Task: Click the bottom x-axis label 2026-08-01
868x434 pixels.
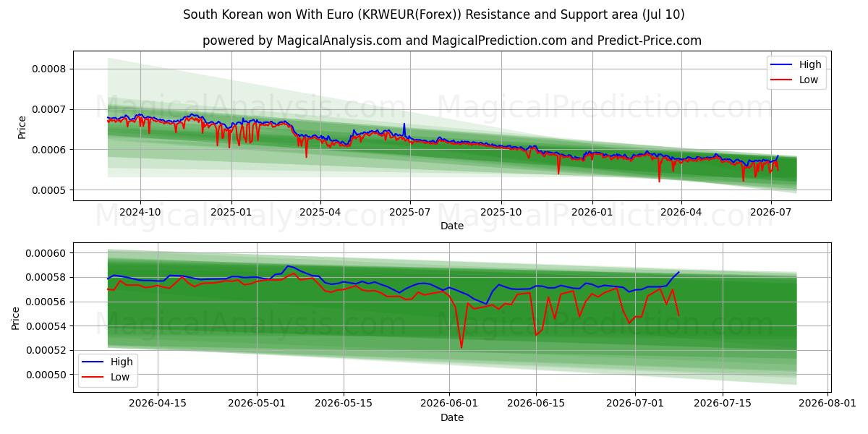Action: click(x=829, y=404)
